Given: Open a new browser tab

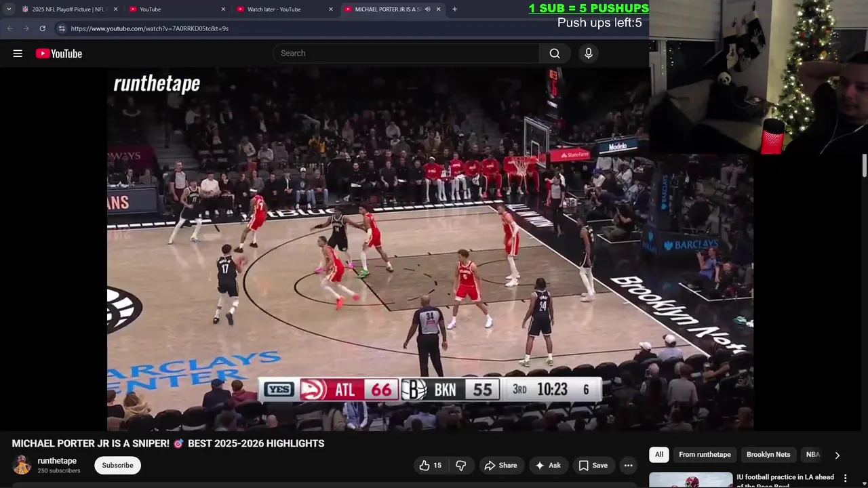Looking at the screenshot, I should click(x=454, y=9).
